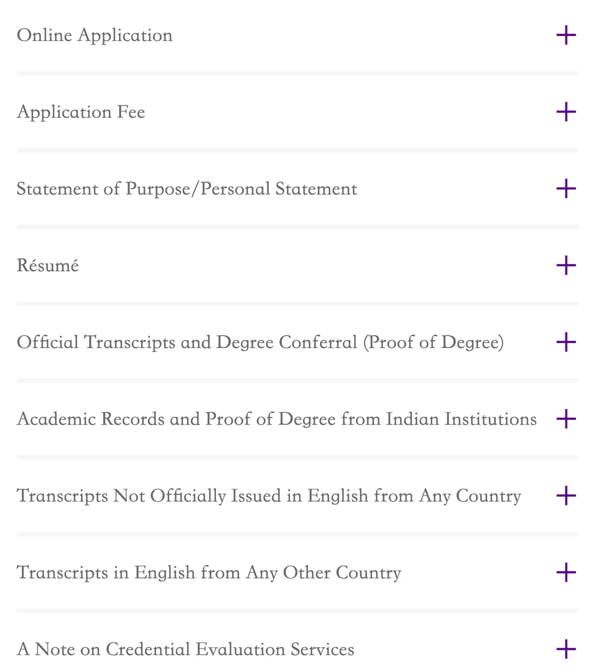Screen dimensions: 616x672
Task: Select the "Application Fee" heading
Action: pyautogui.click(x=81, y=112)
